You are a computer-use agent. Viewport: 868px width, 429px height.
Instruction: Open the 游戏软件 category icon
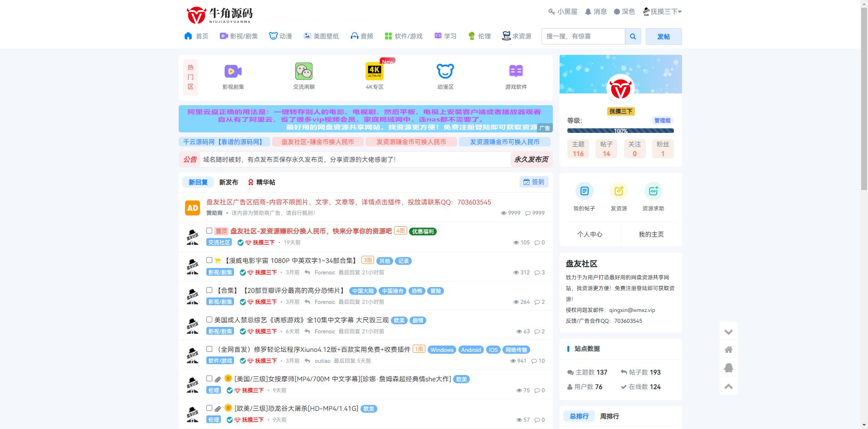coord(515,71)
